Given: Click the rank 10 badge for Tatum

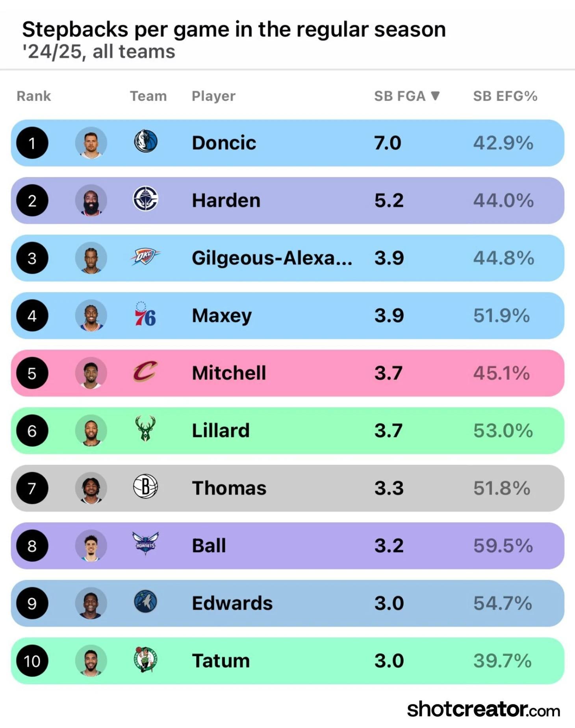Looking at the screenshot, I should [32, 661].
